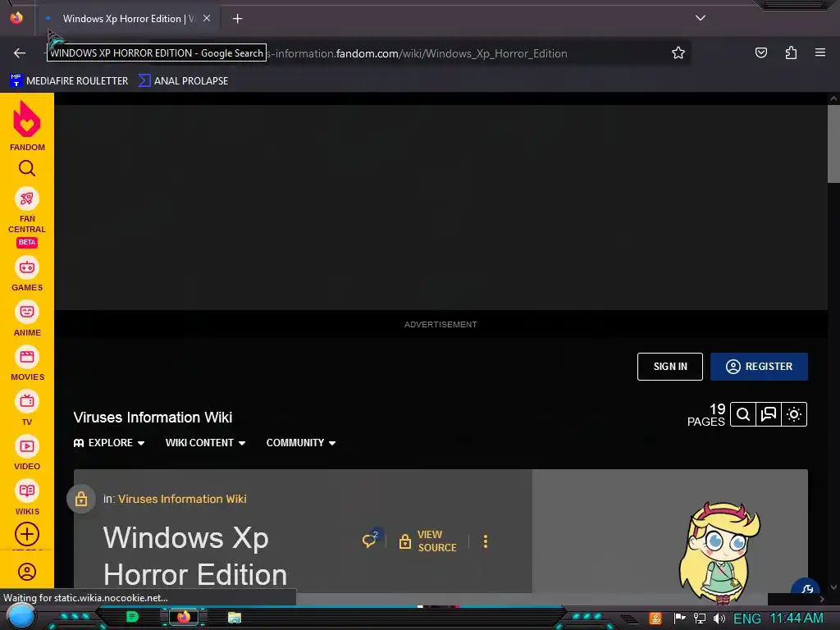Image resolution: width=840 pixels, height=630 pixels.
Task: Open the clock showing 11:44 AM
Action: [796, 619]
